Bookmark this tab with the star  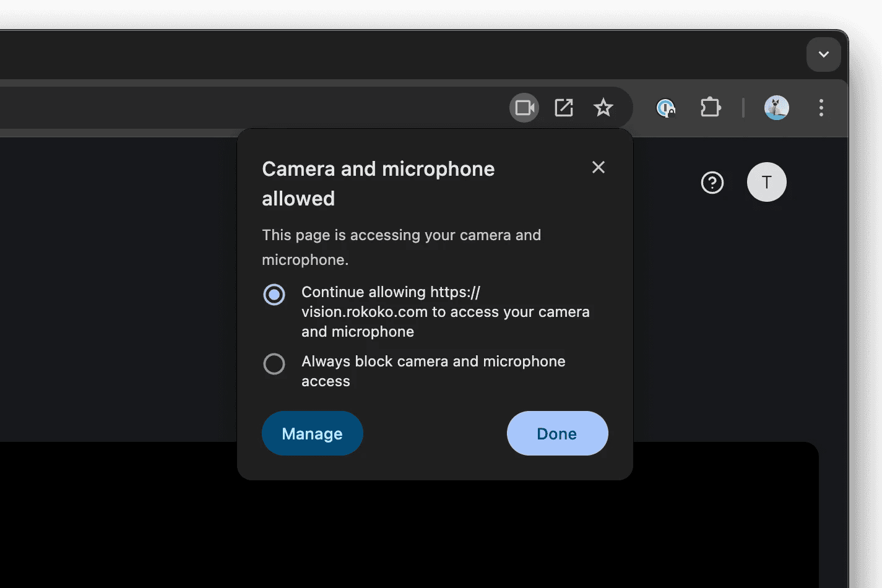tap(603, 108)
